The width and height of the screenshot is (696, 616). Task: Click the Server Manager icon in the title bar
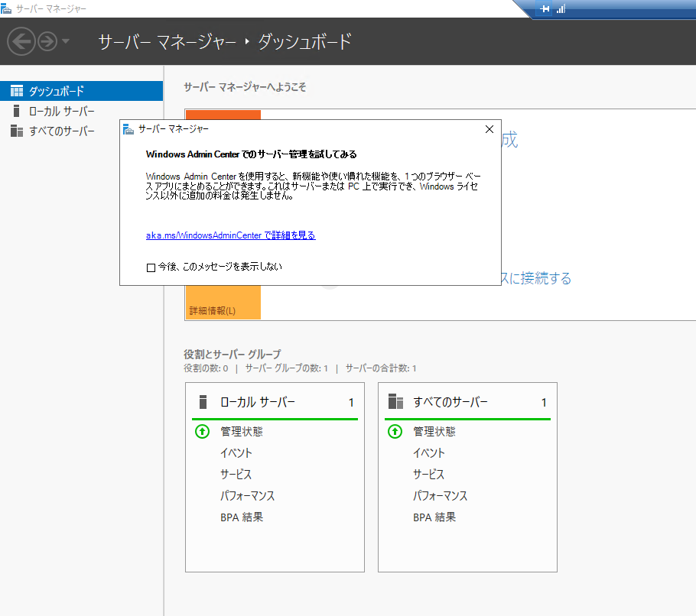coord(6,8)
